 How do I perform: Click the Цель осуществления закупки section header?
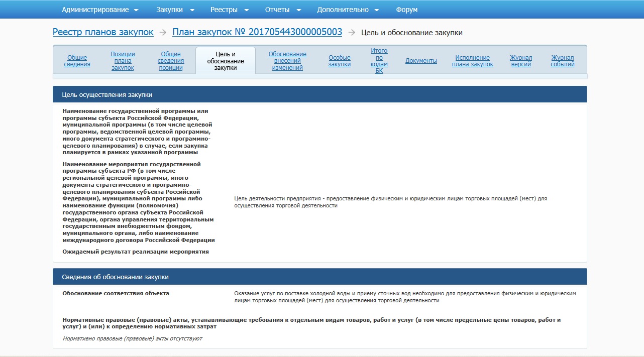[x=319, y=94]
